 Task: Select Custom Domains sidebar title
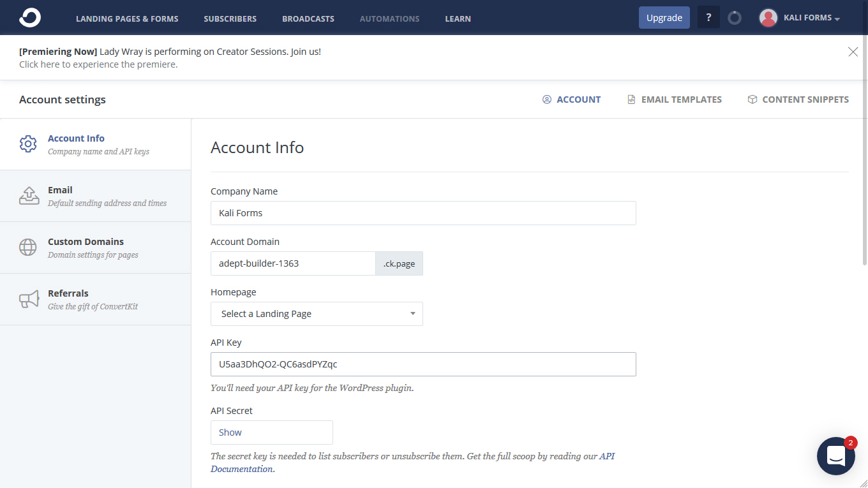pos(86,242)
